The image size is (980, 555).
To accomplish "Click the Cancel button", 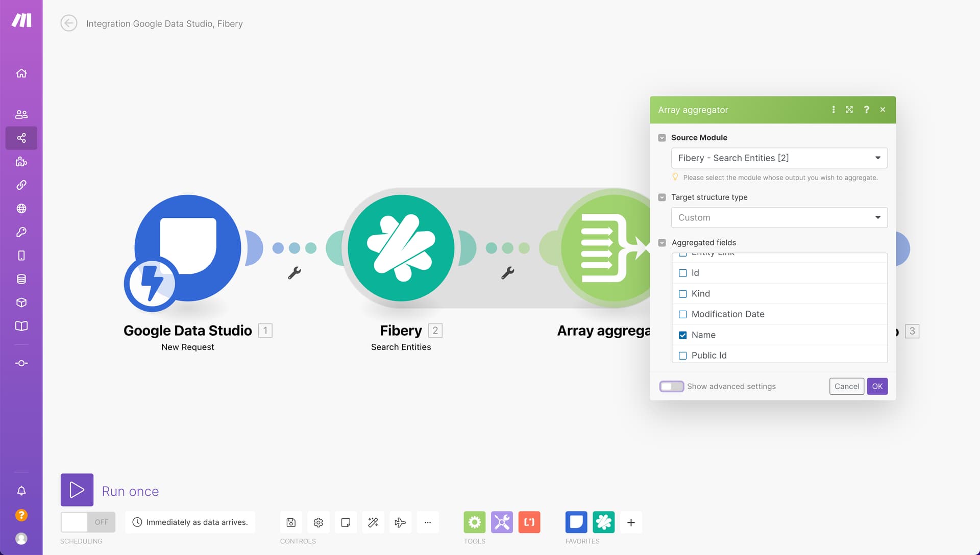I will click(847, 386).
